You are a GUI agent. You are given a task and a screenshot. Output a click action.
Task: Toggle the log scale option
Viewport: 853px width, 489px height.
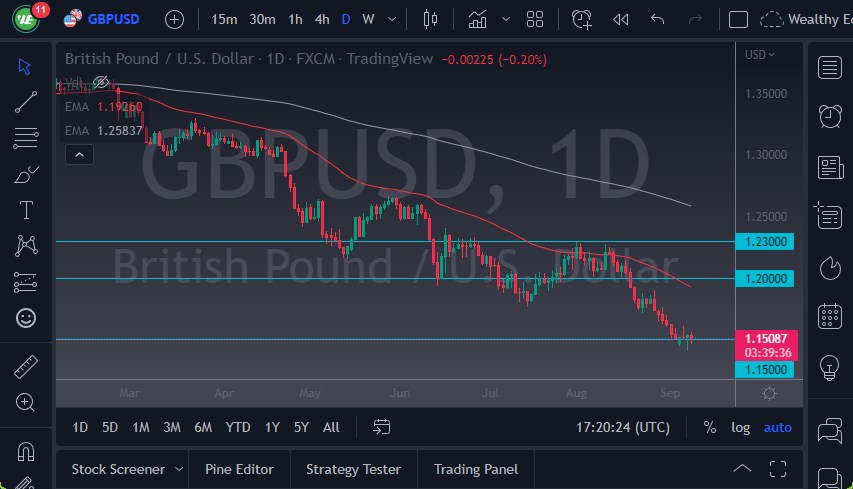(740, 427)
